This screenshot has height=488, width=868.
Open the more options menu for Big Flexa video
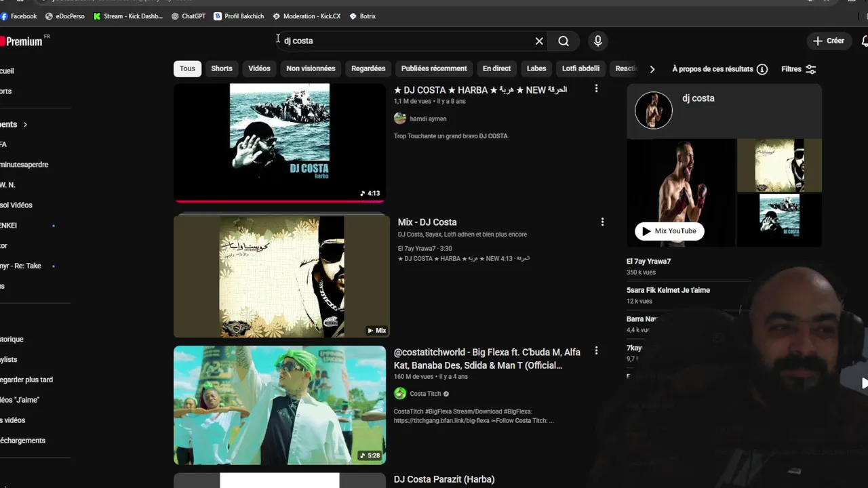pyautogui.click(x=596, y=351)
